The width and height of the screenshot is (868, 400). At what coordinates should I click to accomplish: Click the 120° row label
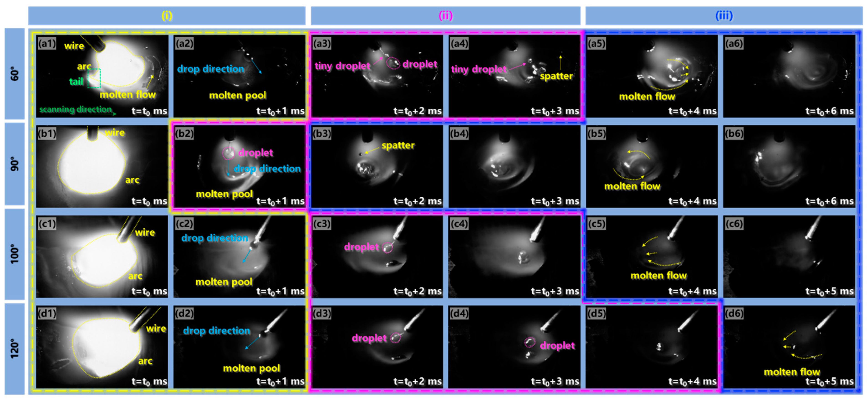[x=15, y=349]
